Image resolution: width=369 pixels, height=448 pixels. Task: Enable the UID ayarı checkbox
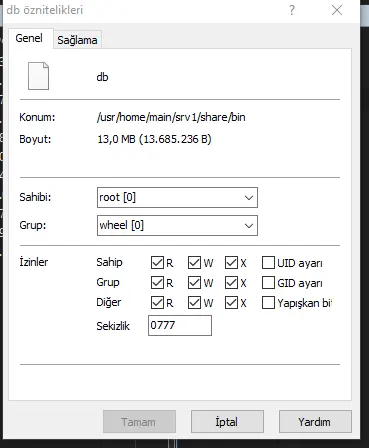click(268, 263)
